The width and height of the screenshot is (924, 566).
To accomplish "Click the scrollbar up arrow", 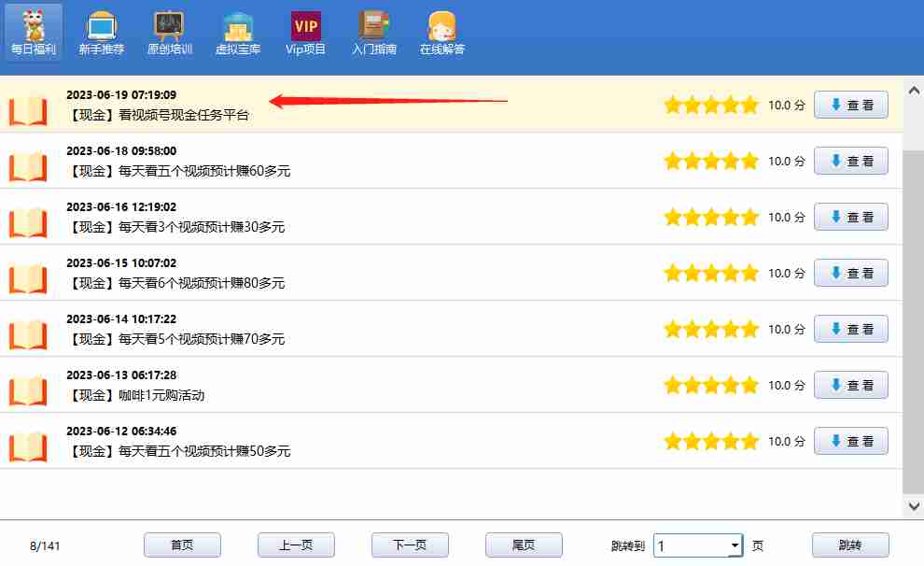I will point(914,91).
